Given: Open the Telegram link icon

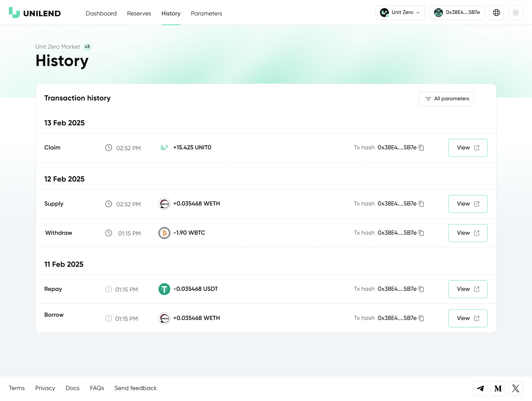Looking at the screenshot, I should coord(480,388).
